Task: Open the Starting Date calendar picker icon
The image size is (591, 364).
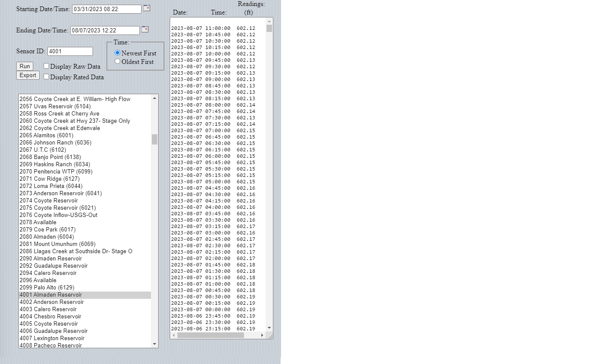Action: pyautogui.click(x=146, y=8)
